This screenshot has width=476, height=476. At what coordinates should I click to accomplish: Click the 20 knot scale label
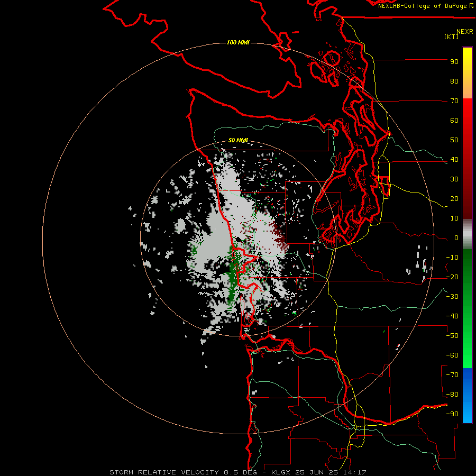pos(454,199)
